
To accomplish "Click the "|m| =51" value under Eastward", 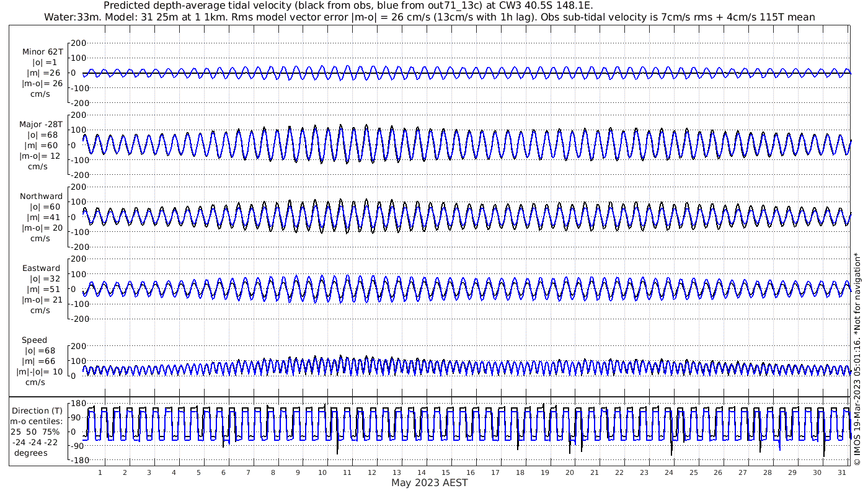I will (x=42, y=290).
